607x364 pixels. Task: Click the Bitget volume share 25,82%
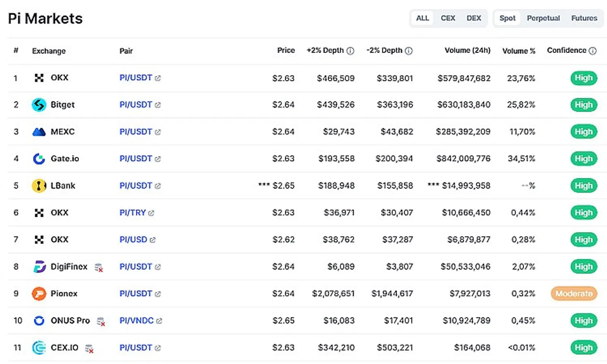[521, 105]
